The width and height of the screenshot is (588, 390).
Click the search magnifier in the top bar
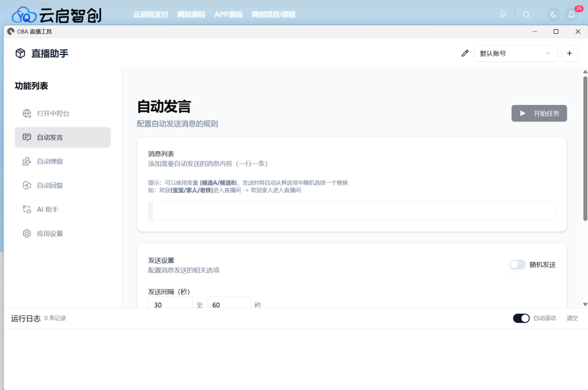(x=527, y=14)
